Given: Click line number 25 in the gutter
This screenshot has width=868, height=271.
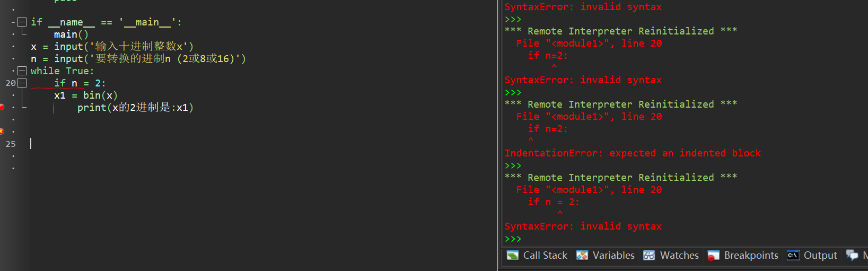Looking at the screenshot, I should click(x=11, y=144).
